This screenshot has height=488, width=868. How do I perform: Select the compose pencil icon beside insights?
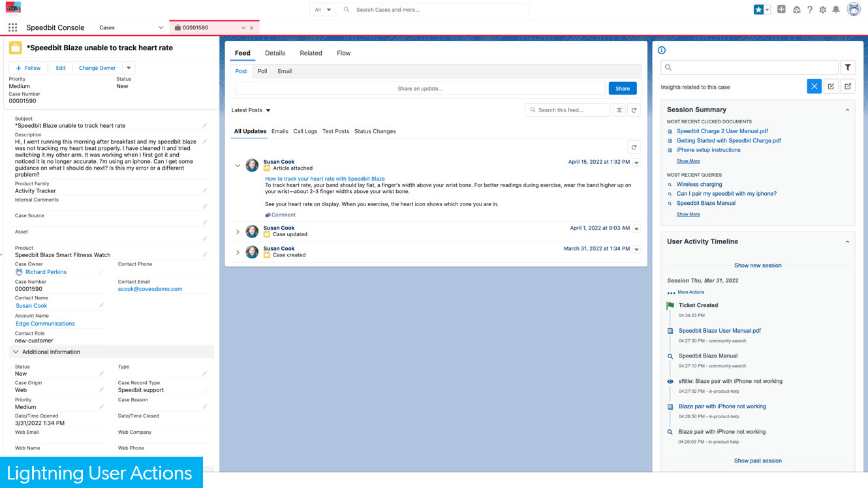[x=831, y=85]
